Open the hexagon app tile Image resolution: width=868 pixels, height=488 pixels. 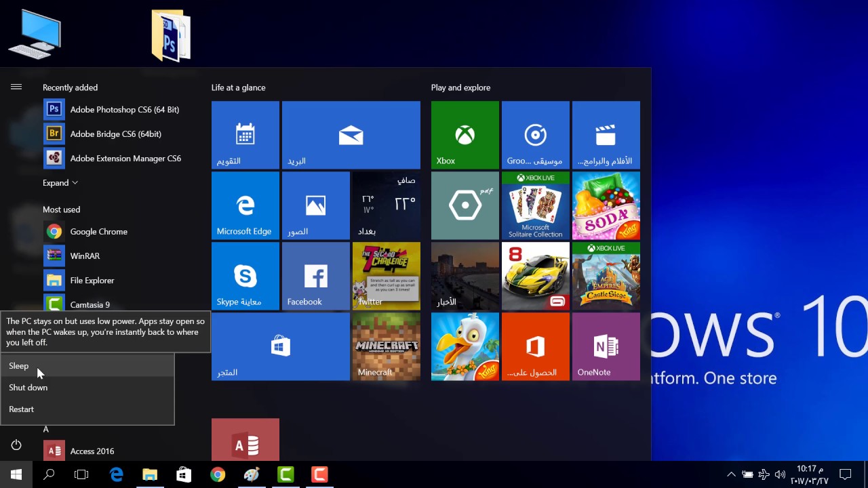click(x=465, y=205)
